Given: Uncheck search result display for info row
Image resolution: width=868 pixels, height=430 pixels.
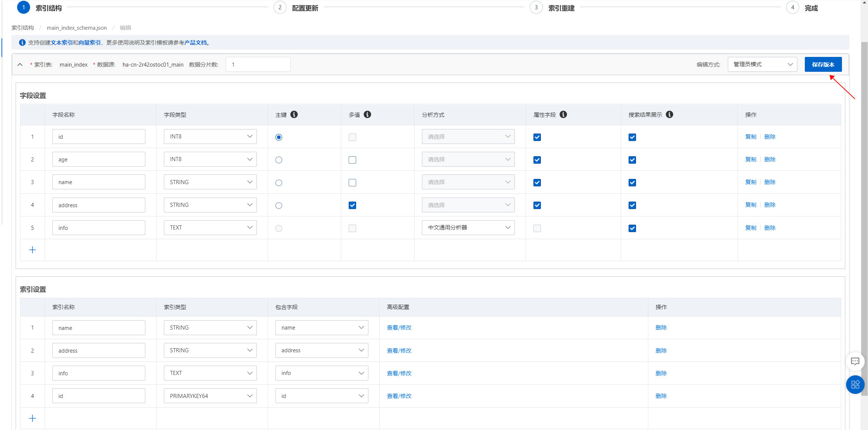Looking at the screenshot, I should point(632,228).
